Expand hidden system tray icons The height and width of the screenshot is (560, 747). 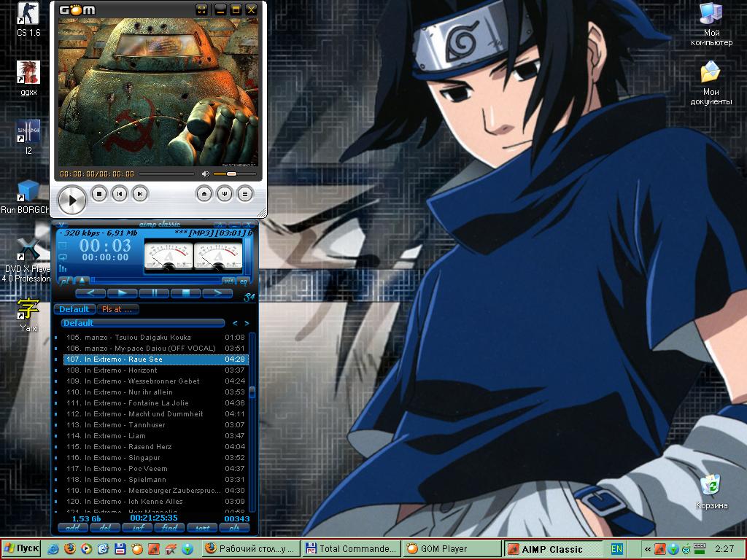(648, 549)
